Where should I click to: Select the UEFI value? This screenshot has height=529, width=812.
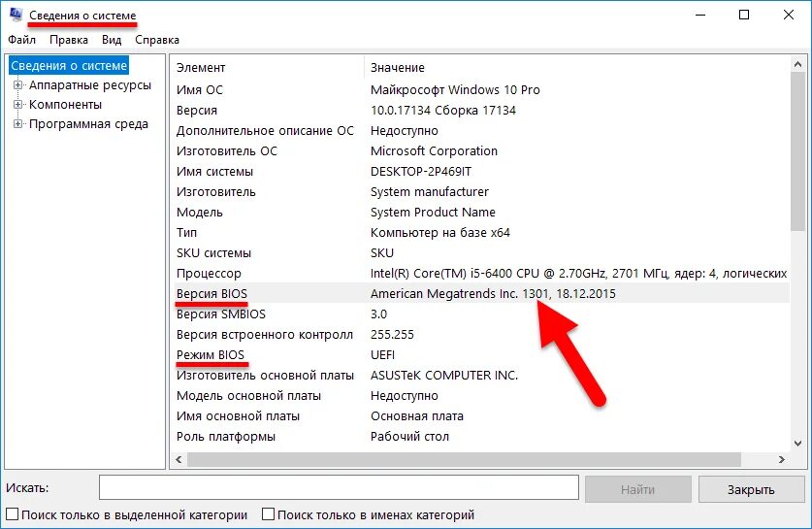point(382,355)
